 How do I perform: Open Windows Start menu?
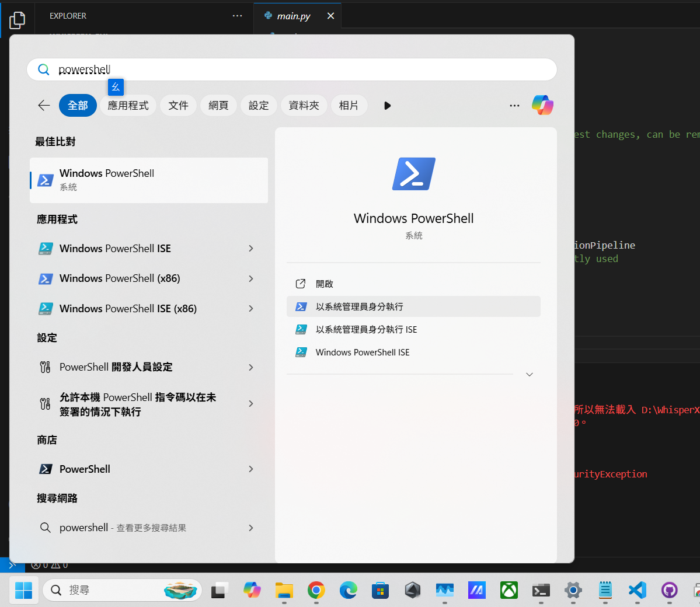(23, 590)
